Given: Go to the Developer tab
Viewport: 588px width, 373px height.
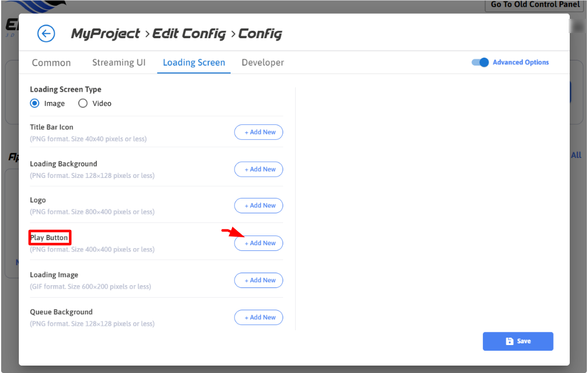Looking at the screenshot, I should (x=263, y=63).
